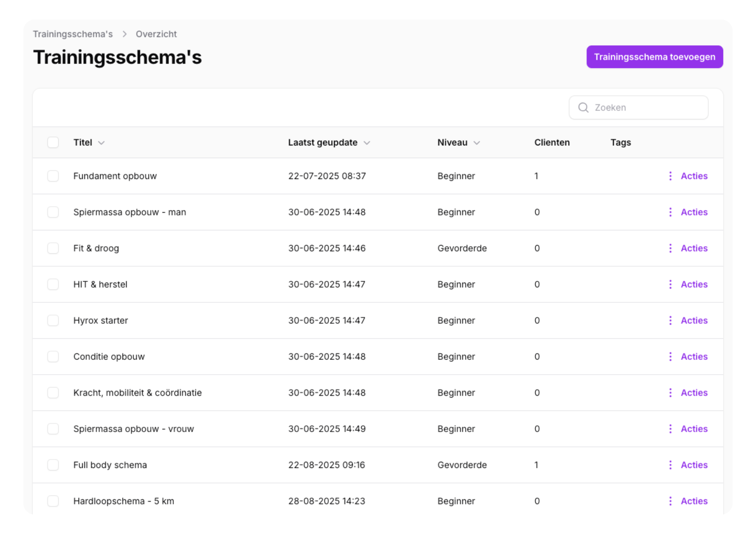Click three-dot icon for Fundament opbouw row
The width and height of the screenshot is (756, 534).
670,176
